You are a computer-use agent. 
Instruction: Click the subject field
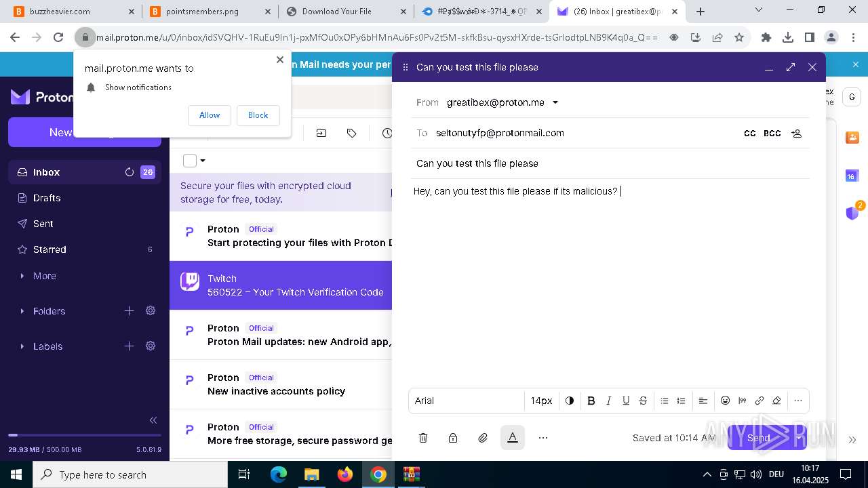[x=610, y=163]
